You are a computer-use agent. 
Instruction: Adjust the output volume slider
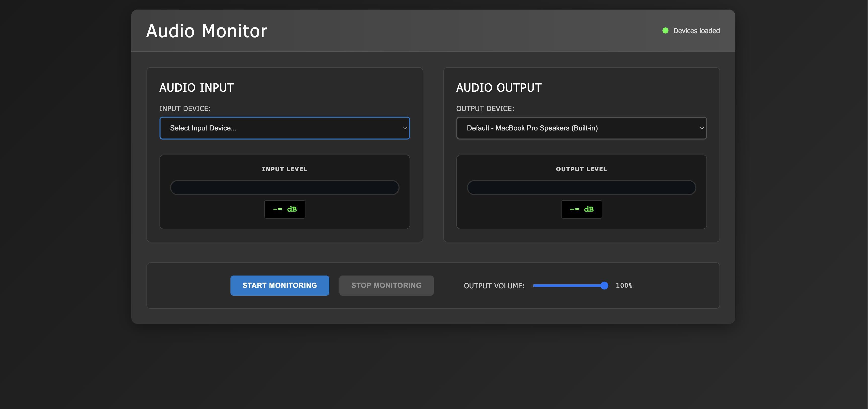[570, 286]
